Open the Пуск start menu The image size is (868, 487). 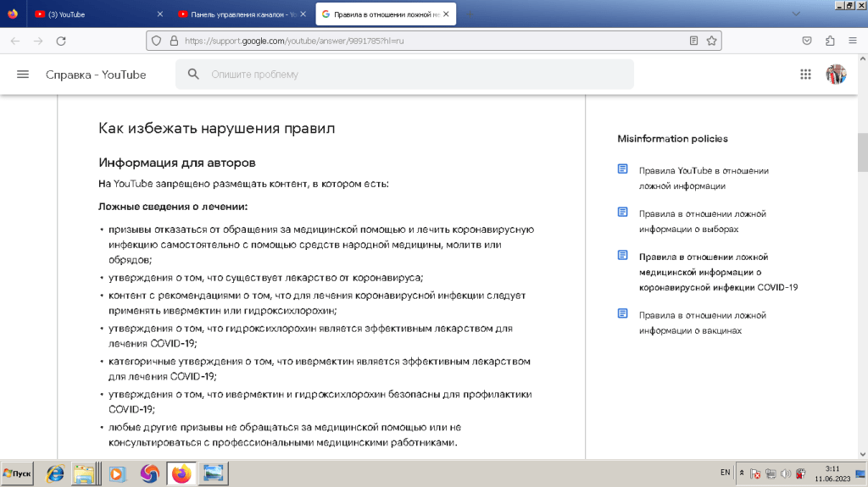point(17,473)
